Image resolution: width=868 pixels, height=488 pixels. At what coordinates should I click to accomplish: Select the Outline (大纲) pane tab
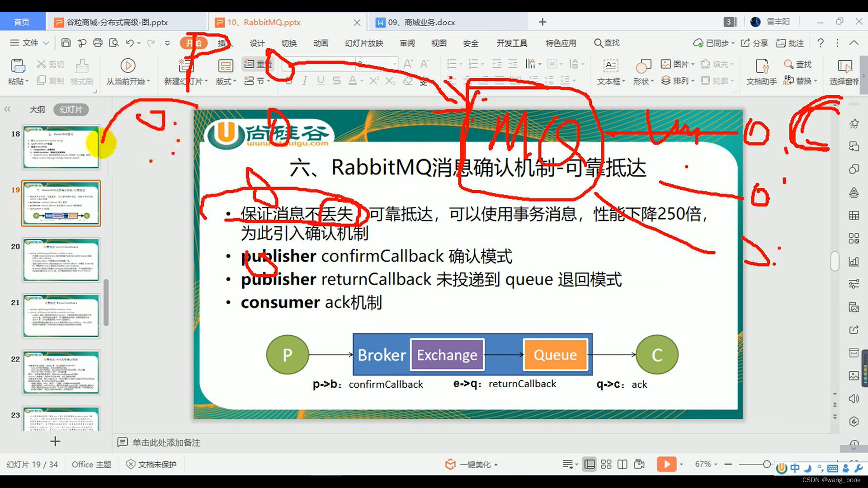(x=37, y=109)
